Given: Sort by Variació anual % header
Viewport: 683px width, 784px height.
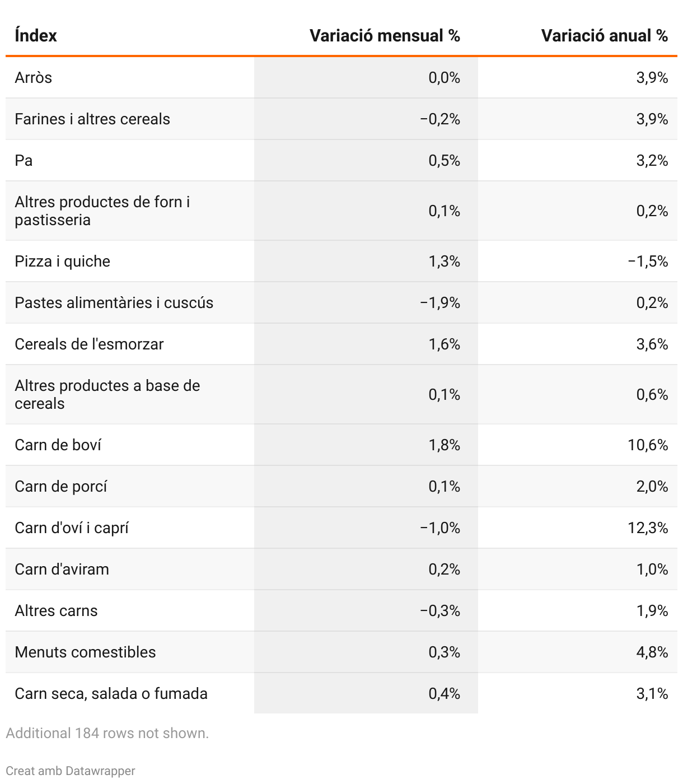Looking at the screenshot, I should (604, 36).
